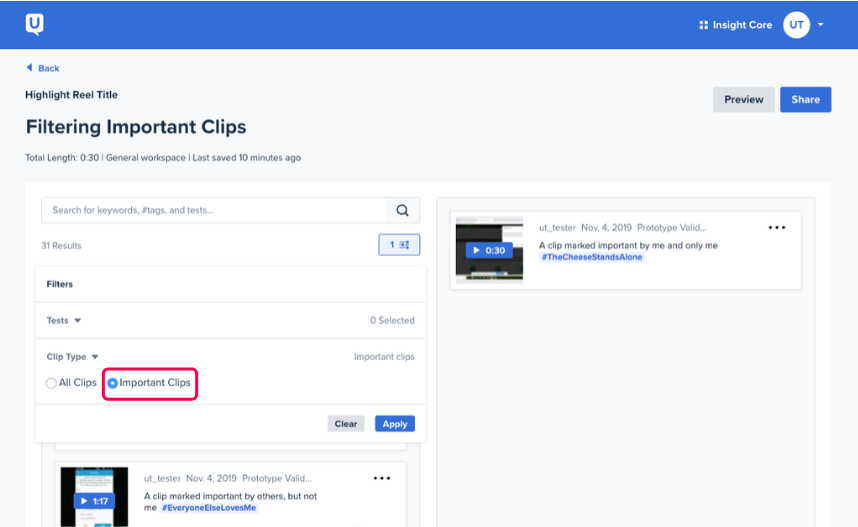858x527 pixels.
Task: Open the 0:30 clip thumbnail
Action: pos(489,250)
